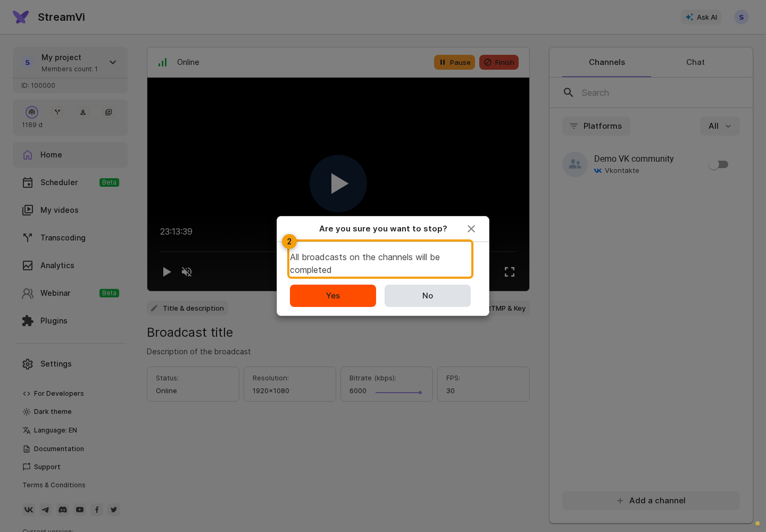This screenshot has width=766, height=532.
Task: Open the Support link
Action: pos(41,467)
